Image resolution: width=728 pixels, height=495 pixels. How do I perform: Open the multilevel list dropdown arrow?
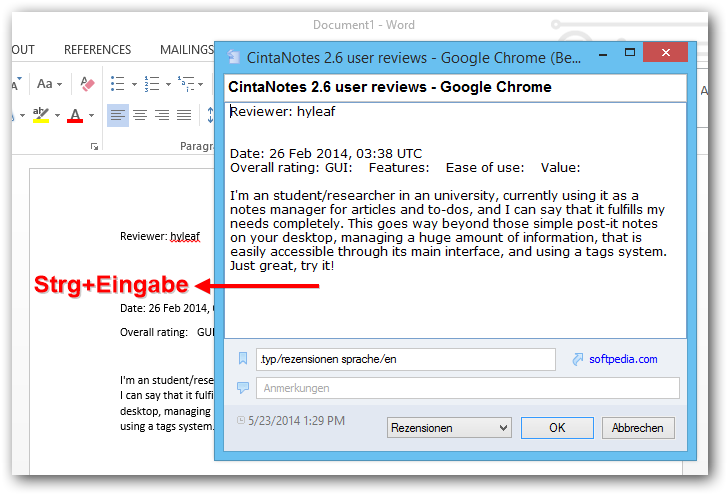click(x=201, y=85)
